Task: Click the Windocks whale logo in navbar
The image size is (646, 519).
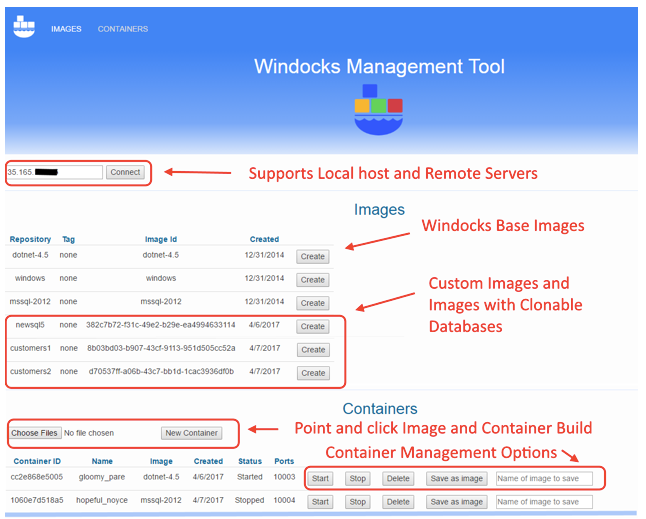Action: coord(24,27)
